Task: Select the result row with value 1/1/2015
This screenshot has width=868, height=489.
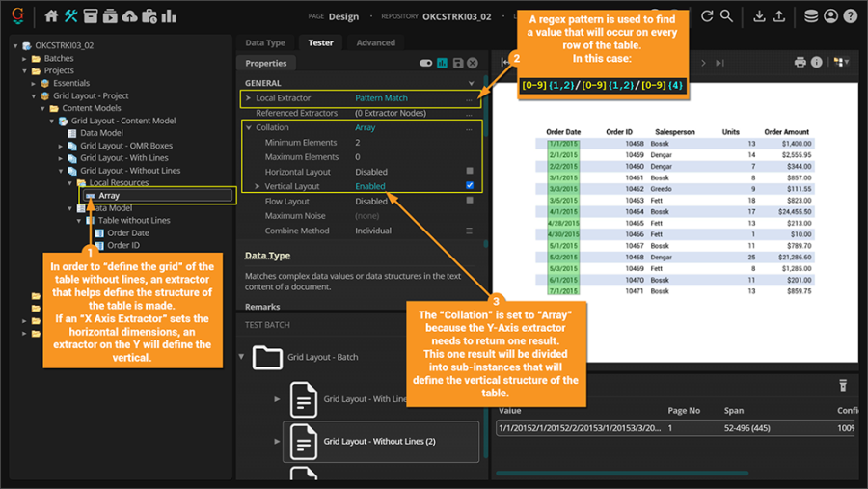Action: coord(676,428)
